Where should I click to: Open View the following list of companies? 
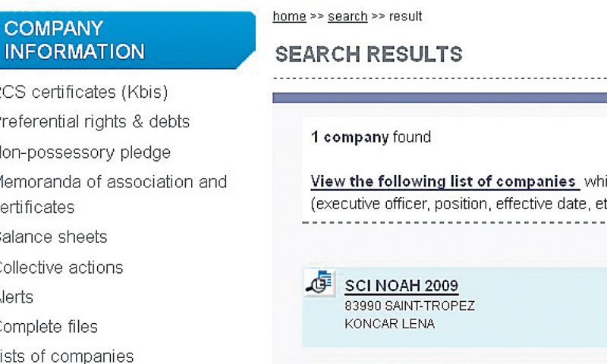coord(445,182)
